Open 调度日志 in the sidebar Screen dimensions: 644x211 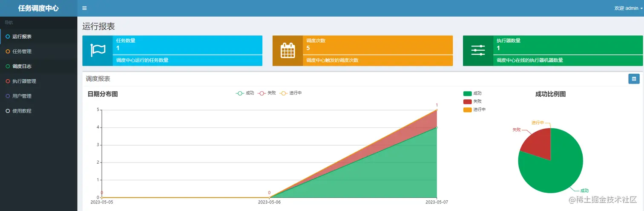coord(39,66)
